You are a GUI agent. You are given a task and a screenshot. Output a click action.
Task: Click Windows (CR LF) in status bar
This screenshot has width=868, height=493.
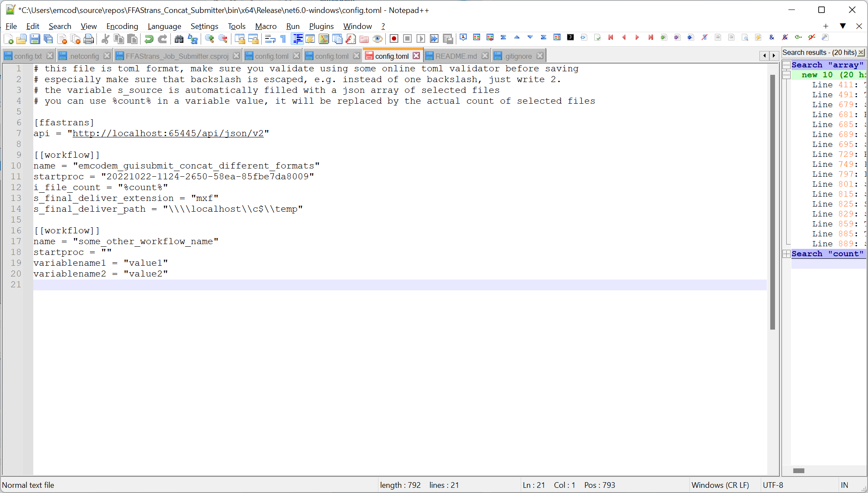pyautogui.click(x=720, y=485)
